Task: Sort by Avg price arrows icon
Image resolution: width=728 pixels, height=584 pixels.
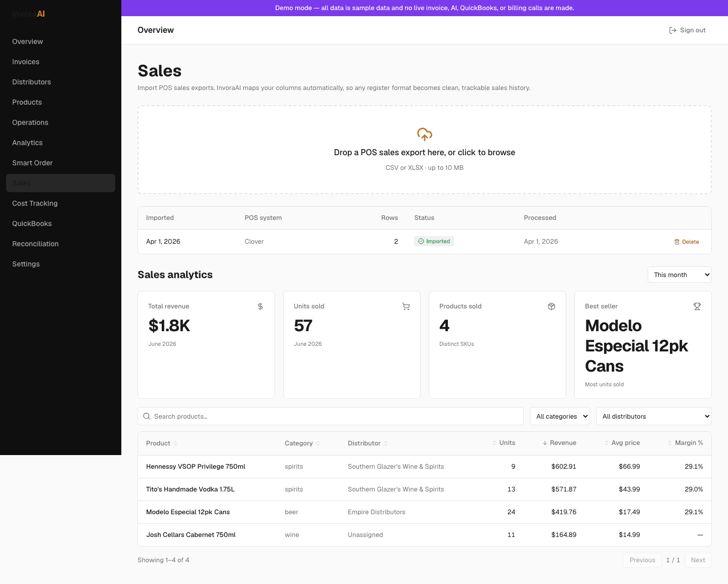Action: 607,443
